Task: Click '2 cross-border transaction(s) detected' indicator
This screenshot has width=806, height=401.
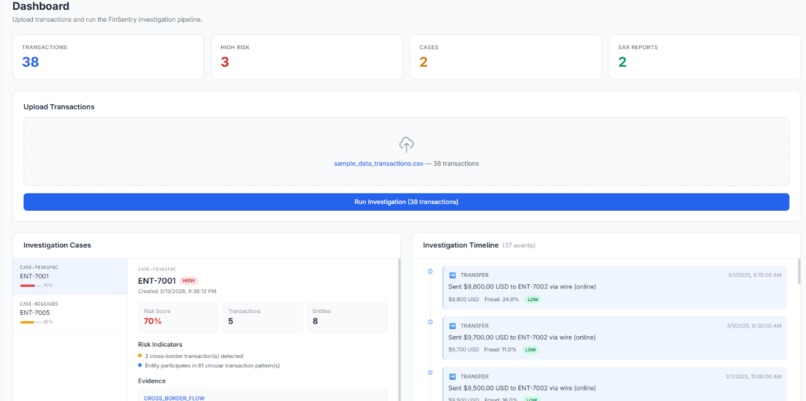Action: tap(193, 356)
